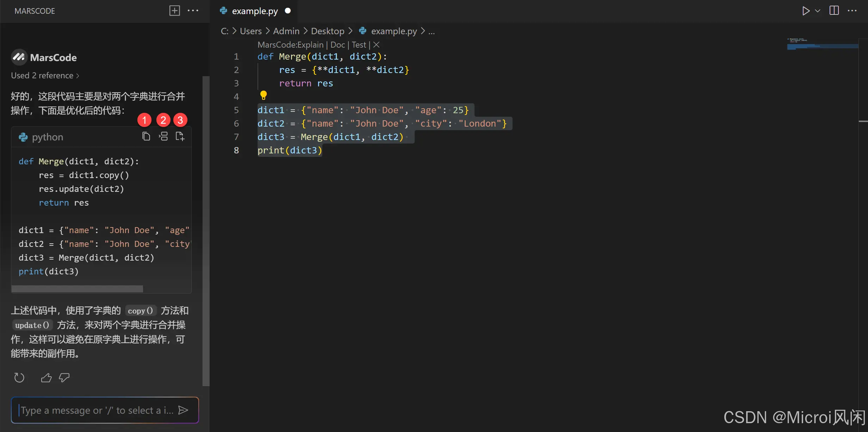Click the horizontal scrollbar under code block
Viewport: 868px width, 432px height.
coord(77,289)
